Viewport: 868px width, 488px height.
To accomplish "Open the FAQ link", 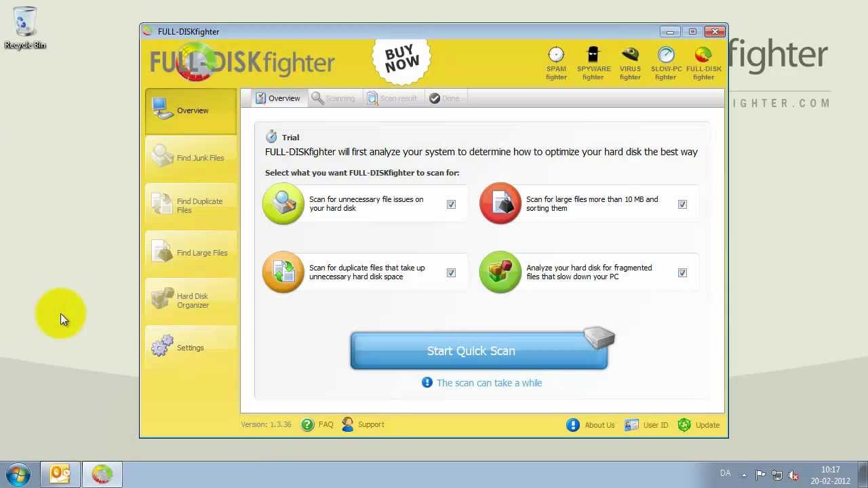I will 325,424.
